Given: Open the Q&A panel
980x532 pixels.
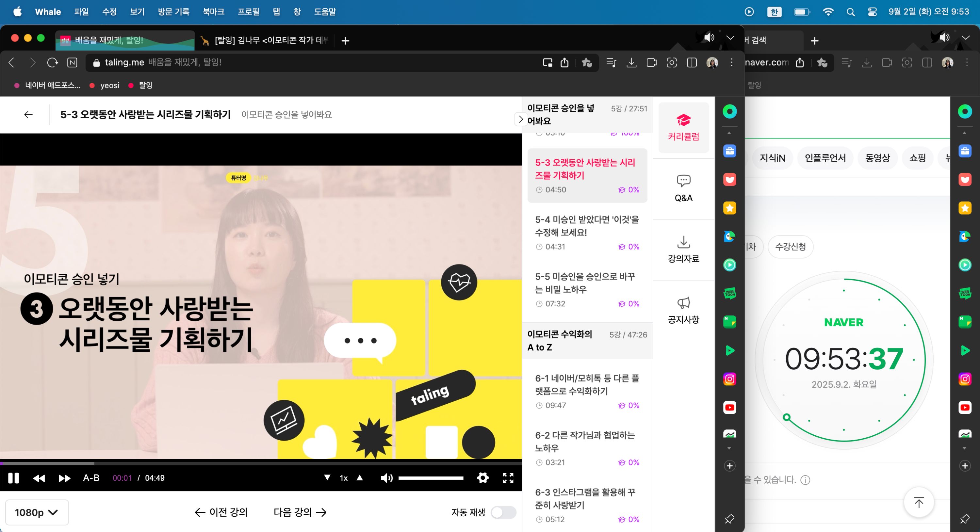Looking at the screenshot, I should 683,189.
